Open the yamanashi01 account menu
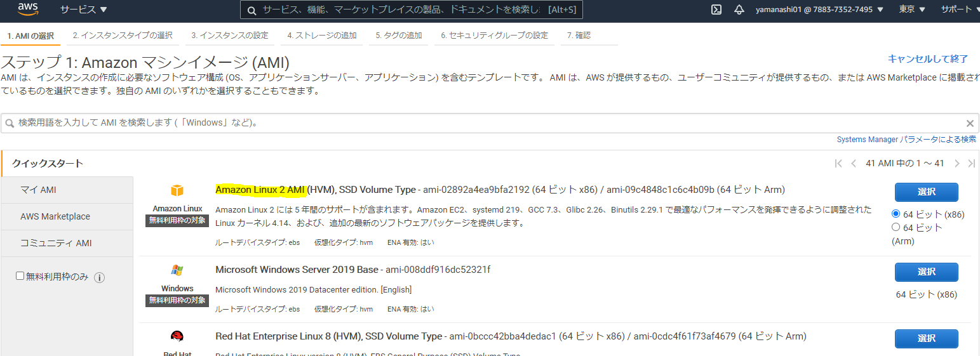The width and height of the screenshot is (980, 356). pyautogui.click(x=819, y=10)
